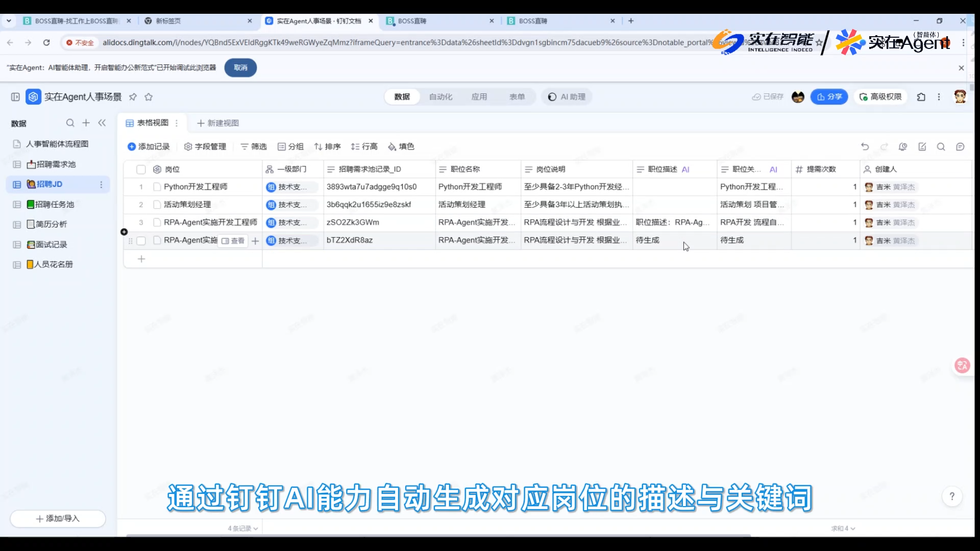980x551 pixels.
Task: Switch to the 自动化 tab
Action: coord(440,97)
